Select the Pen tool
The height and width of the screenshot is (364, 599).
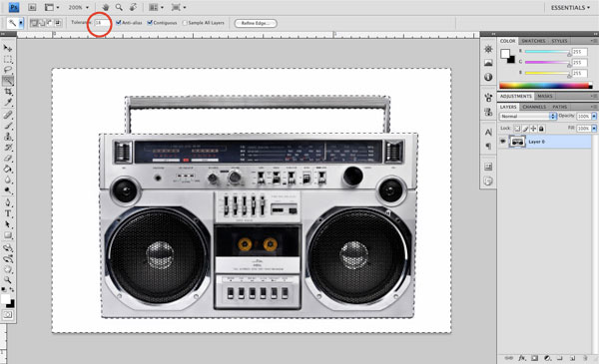tap(8, 202)
